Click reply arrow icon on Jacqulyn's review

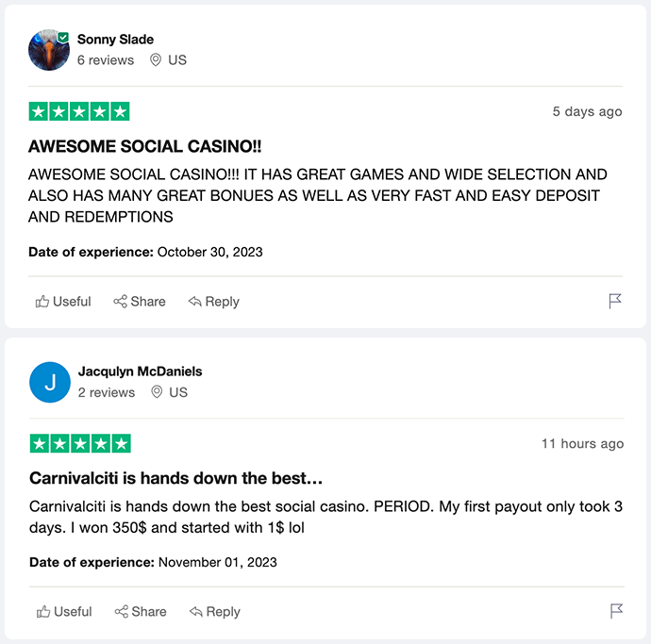(195, 612)
